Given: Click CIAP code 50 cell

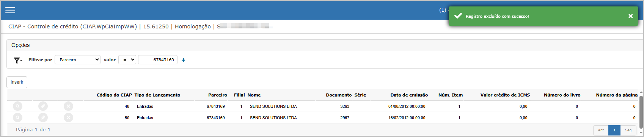Looking at the screenshot, I should click(127, 118).
